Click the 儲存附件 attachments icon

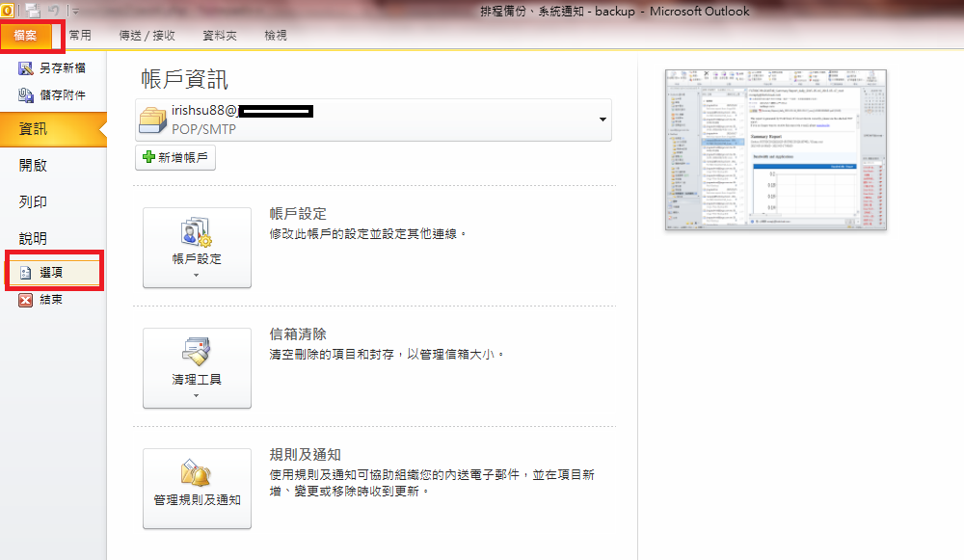tap(25, 95)
